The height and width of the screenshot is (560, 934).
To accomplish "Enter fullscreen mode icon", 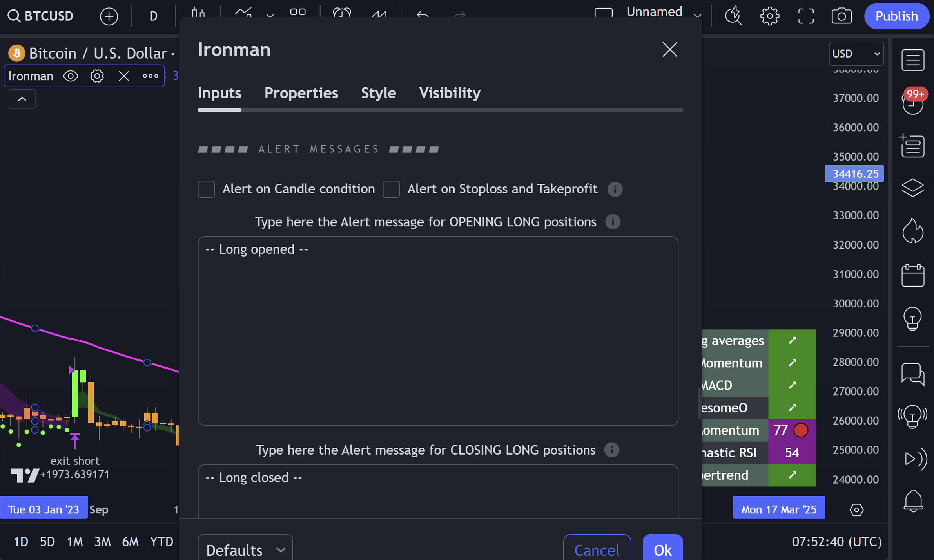I will [x=805, y=16].
